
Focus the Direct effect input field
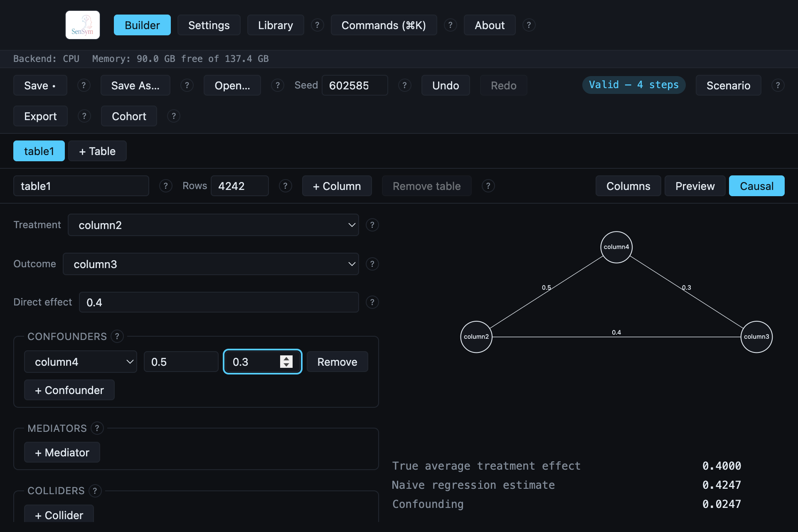pos(219,302)
